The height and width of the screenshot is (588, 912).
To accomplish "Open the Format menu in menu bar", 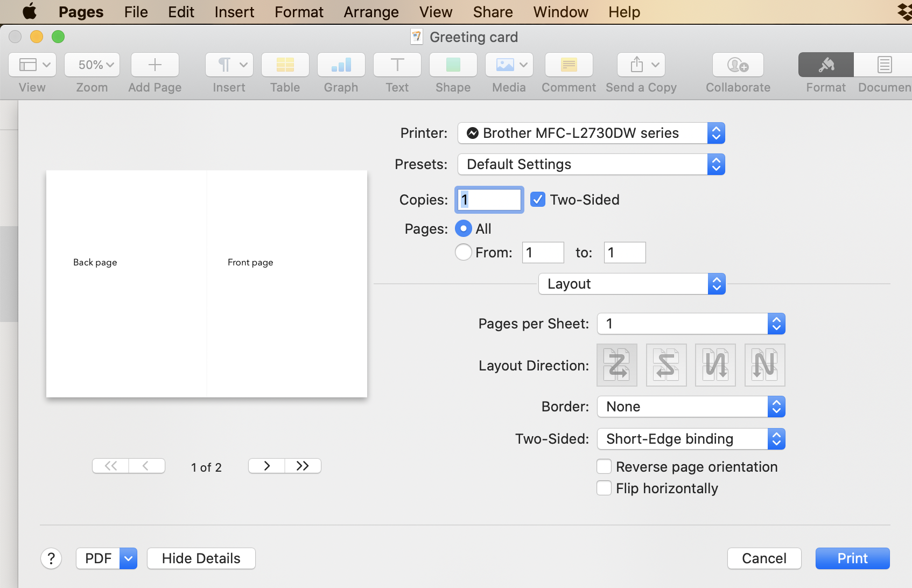I will pos(299,12).
